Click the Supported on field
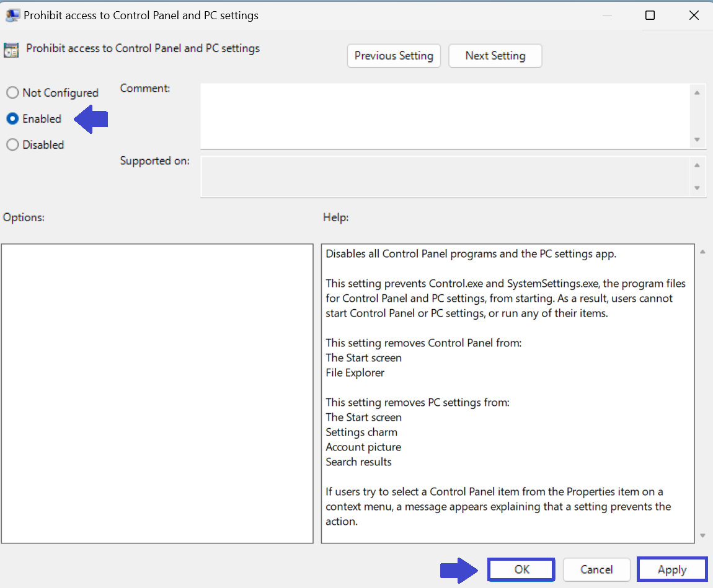The height and width of the screenshot is (588, 713). click(x=446, y=177)
